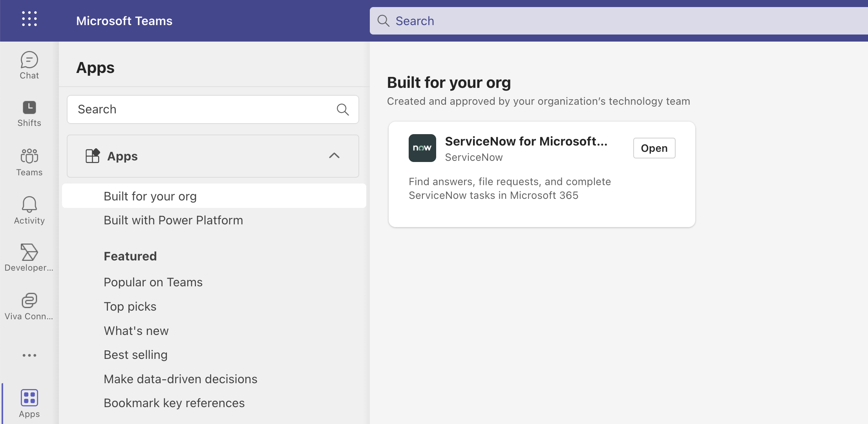
Task: Click the Apps pane Search field
Action: pyautogui.click(x=213, y=109)
